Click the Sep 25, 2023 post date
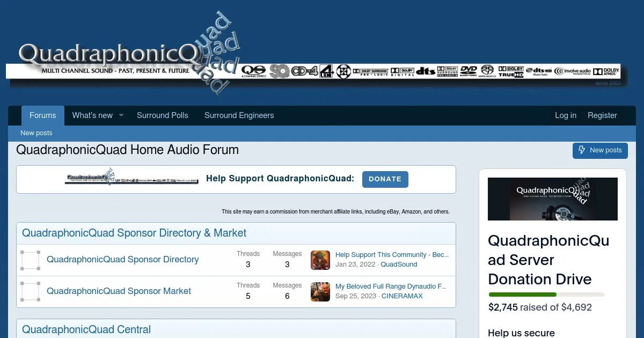The image size is (644, 338). (x=355, y=296)
